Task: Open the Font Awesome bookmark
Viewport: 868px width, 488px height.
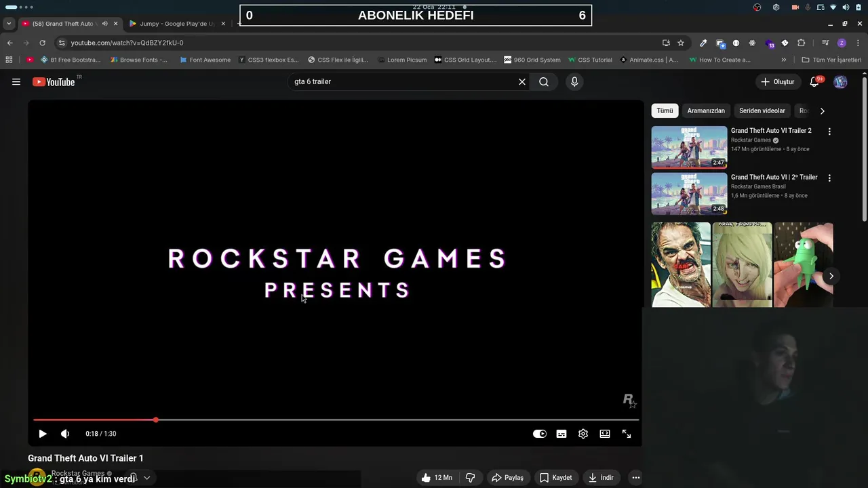Action: click(205, 60)
